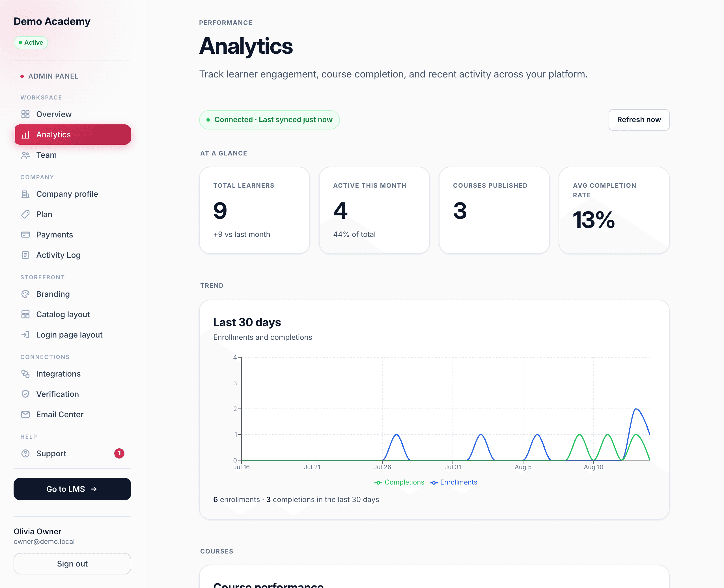This screenshot has height=588, width=724.
Task: Open Company profile settings
Action: (72, 194)
